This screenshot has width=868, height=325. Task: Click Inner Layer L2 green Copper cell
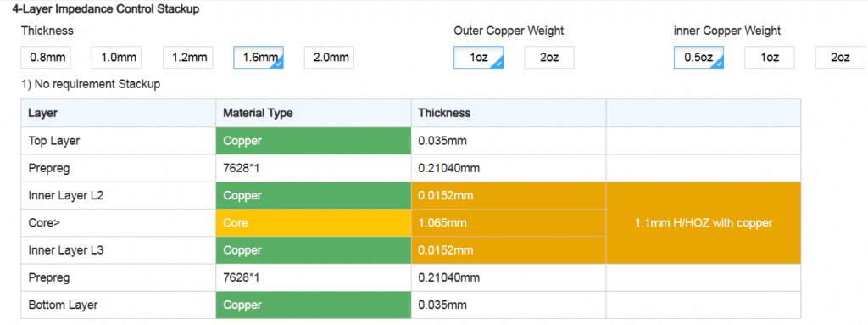click(x=314, y=196)
